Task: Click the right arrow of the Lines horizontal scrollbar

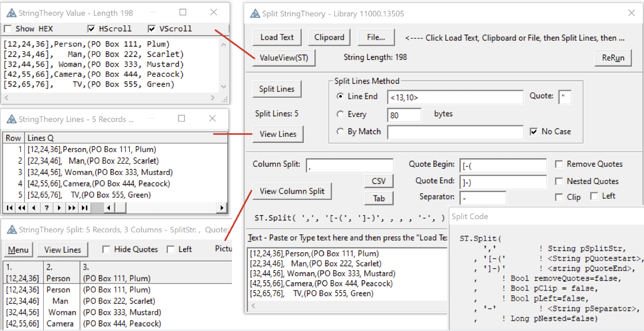Action: pos(222,207)
